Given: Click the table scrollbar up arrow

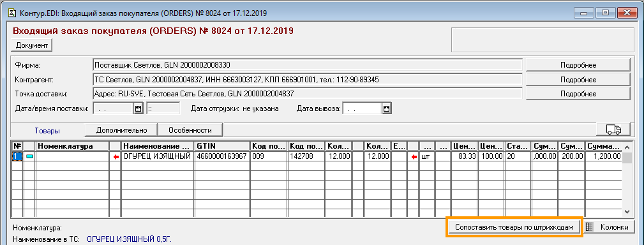Looking at the screenshot, I should pos(627,147).
